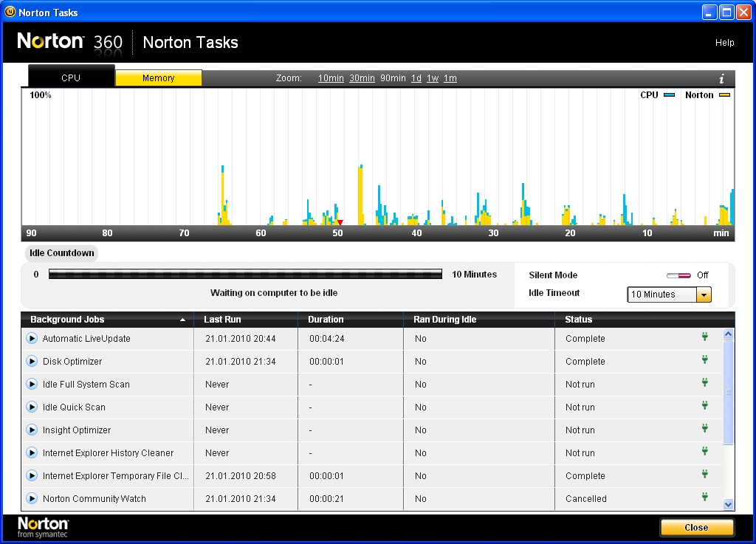The width and height of the screenshot is (756, 544).
Task: Click power plug icon in Norton Community Watch row
Action: [x=705, y=496]
